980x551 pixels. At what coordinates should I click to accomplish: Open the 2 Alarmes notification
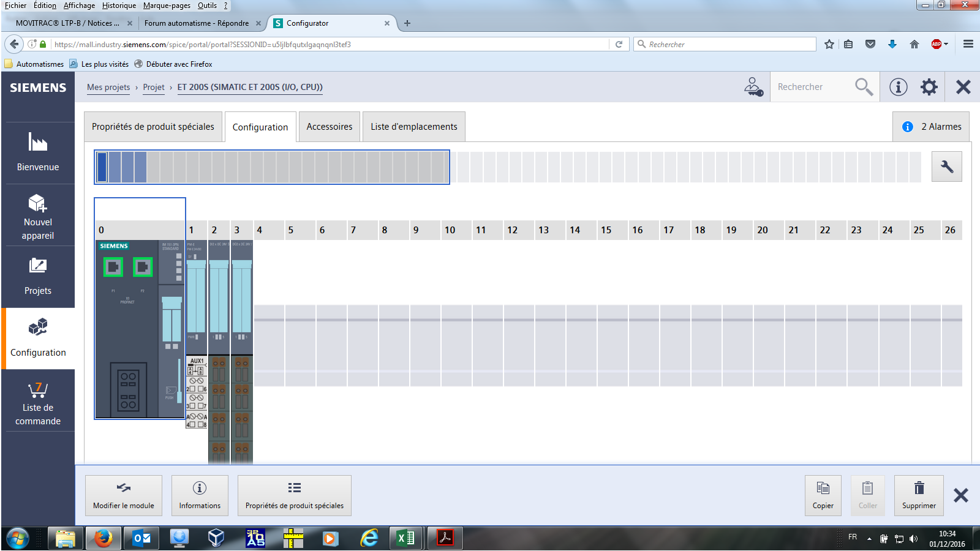tap(931, 127)
